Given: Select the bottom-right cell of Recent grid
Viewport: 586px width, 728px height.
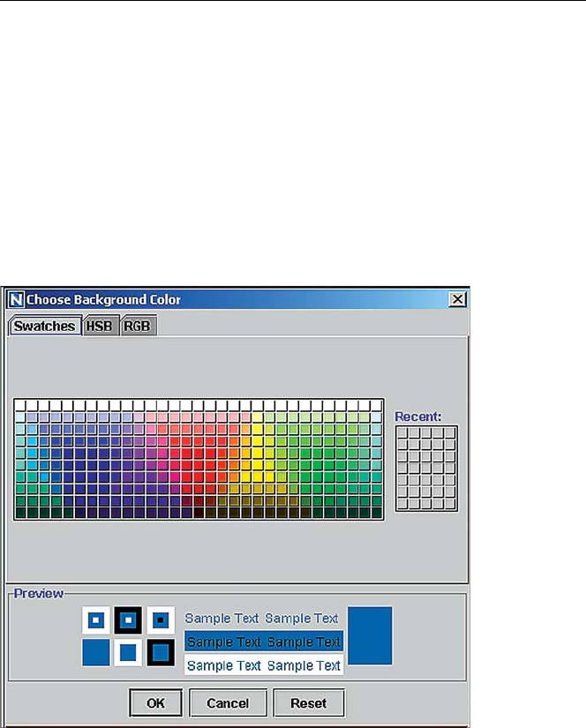Looking at the screenshot, I should pyautogui.click(x=450, y=504).
